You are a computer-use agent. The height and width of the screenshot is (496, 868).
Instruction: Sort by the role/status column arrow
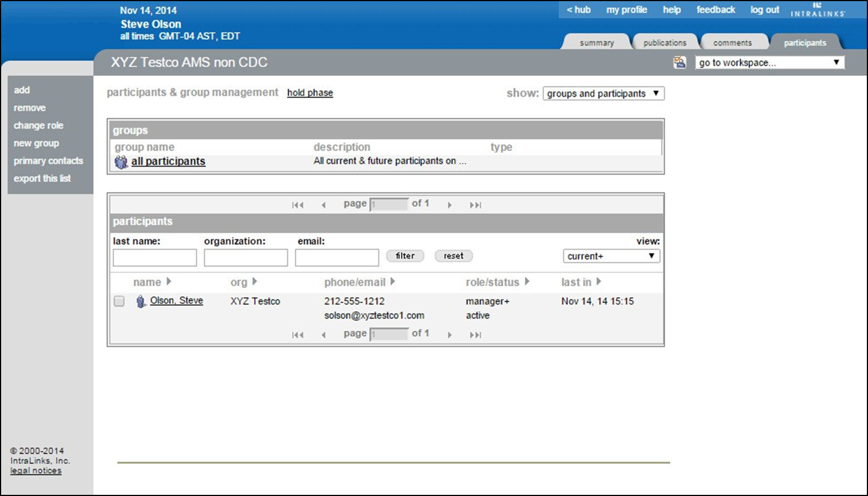click(x=528, y=282)
